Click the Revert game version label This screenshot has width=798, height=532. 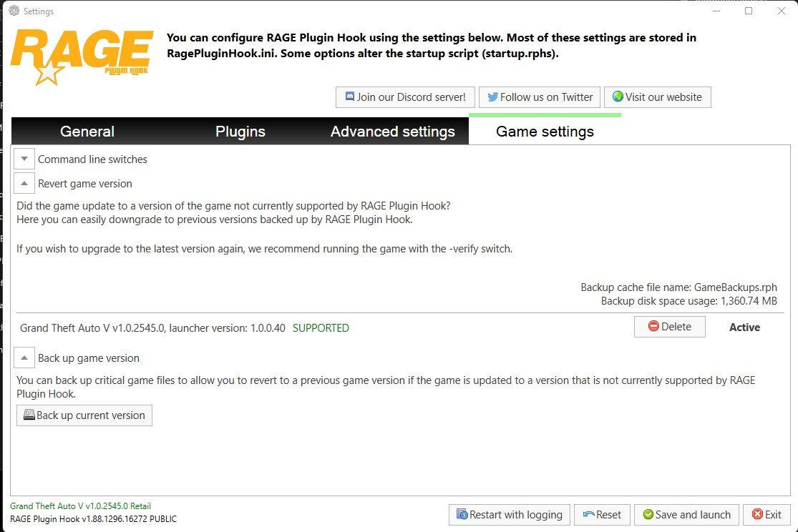tap(85, 184)
